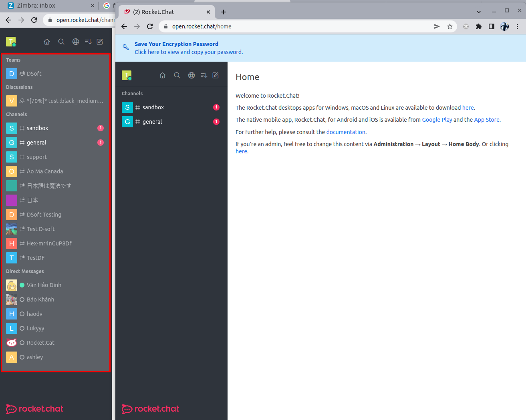Open general channel in front Rocket.Chat window
This screenshot has width=526, height=420.
[171, 122]
